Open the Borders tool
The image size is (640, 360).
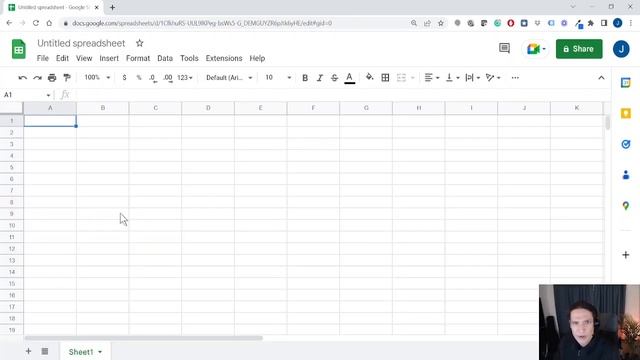point(385,78)
